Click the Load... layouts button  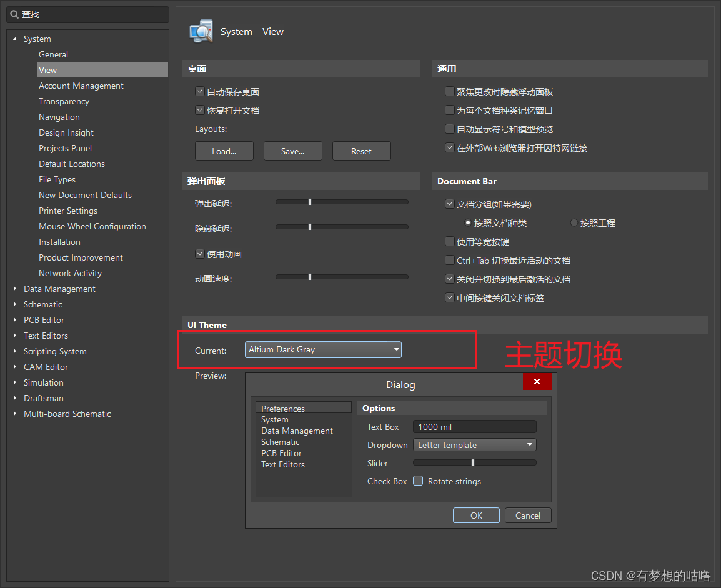tap(224, 151)
